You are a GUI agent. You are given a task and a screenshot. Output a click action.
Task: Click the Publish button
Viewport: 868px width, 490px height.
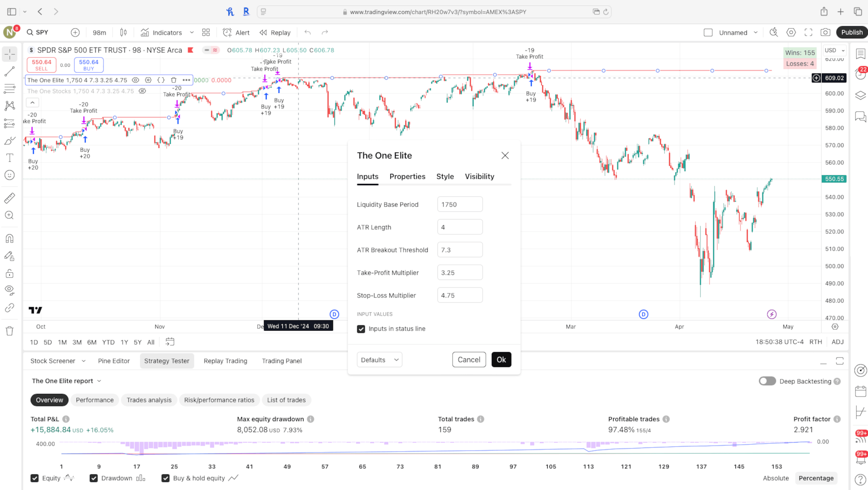coord(852,32)
